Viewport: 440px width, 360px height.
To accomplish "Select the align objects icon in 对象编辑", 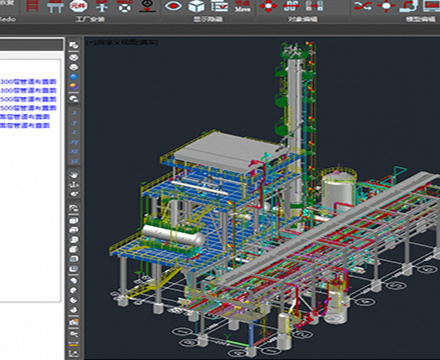I will (314, 6).
